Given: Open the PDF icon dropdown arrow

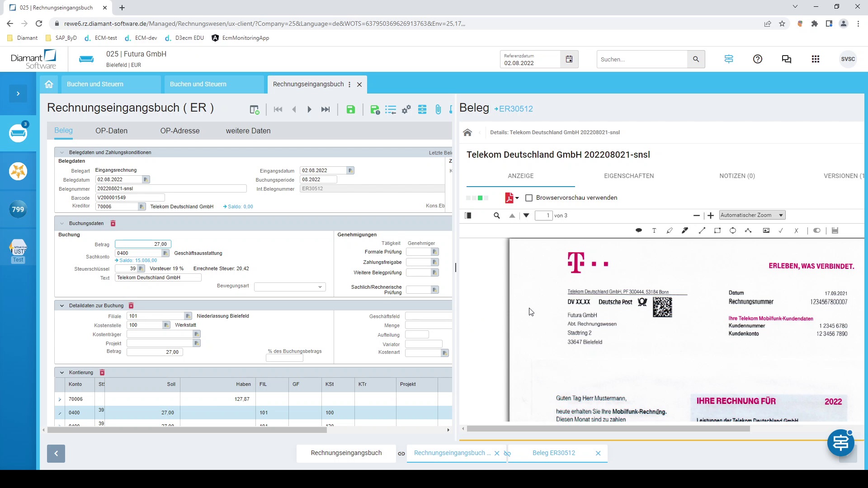Looking at the screenshot, I should point(517,198).
